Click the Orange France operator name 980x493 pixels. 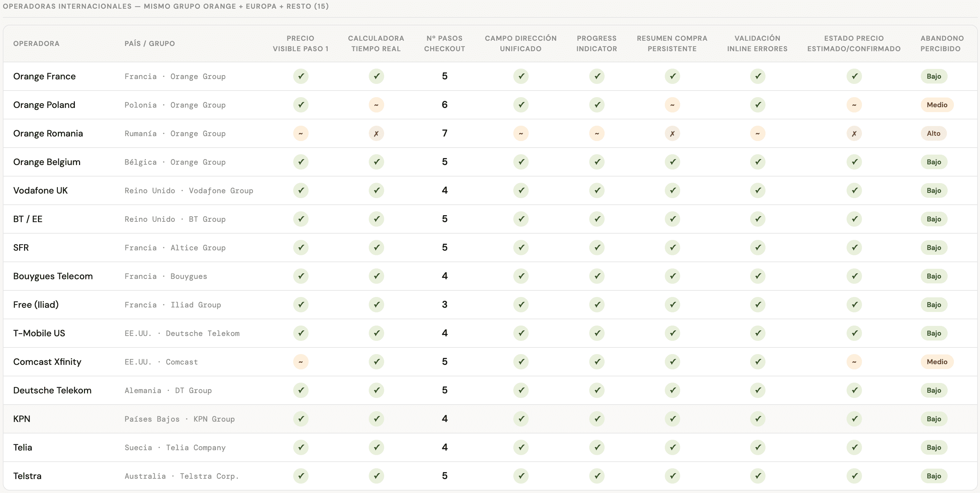click(x=45, y=76)
